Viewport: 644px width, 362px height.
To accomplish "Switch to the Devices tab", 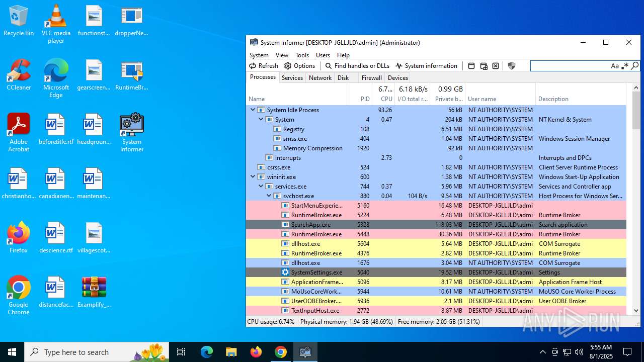I will point(398,78).
